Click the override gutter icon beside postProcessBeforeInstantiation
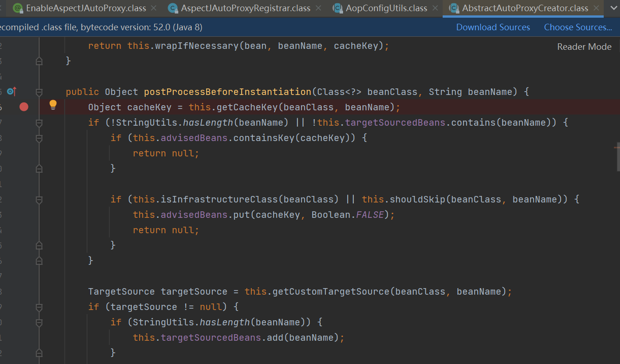Screen dimensions: 620x364 (12, 91)
